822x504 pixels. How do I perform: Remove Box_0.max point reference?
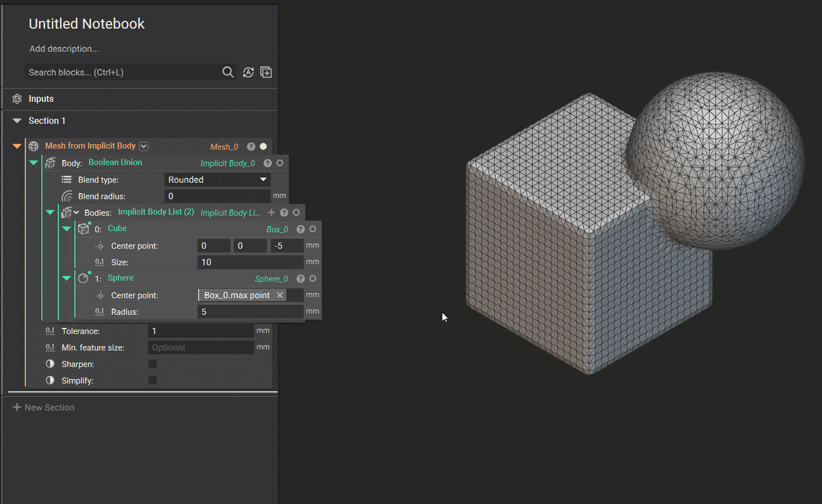(x=280, y=295)
